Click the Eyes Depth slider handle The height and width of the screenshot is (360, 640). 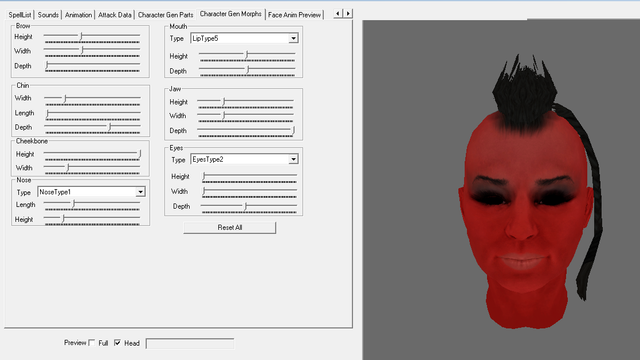[245, 207]
